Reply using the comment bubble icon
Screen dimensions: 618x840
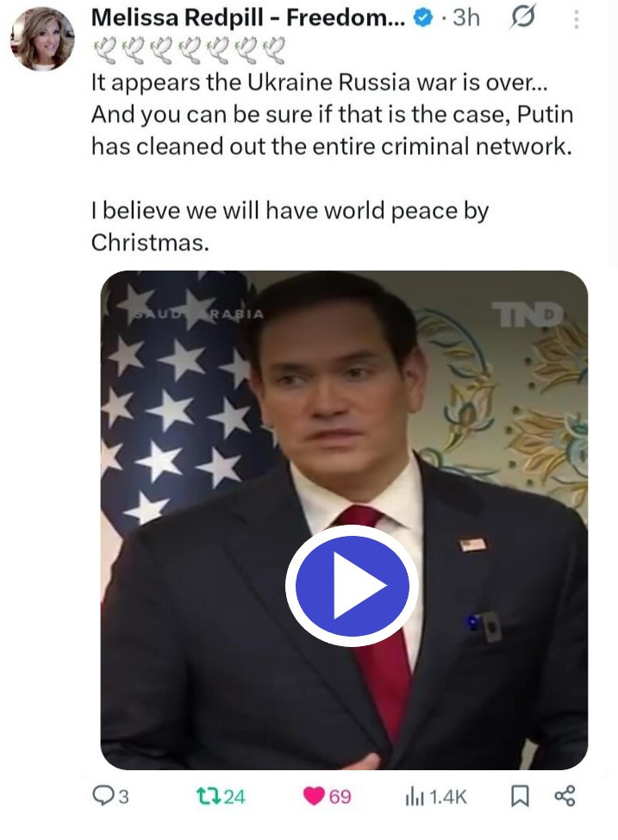click(x=102, y=795)
